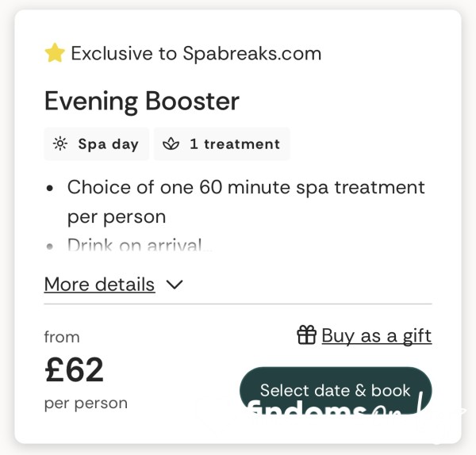Click the Evening Booster heading
The width and height of the screenshot is (476, 455).
(x=142, y=101)
